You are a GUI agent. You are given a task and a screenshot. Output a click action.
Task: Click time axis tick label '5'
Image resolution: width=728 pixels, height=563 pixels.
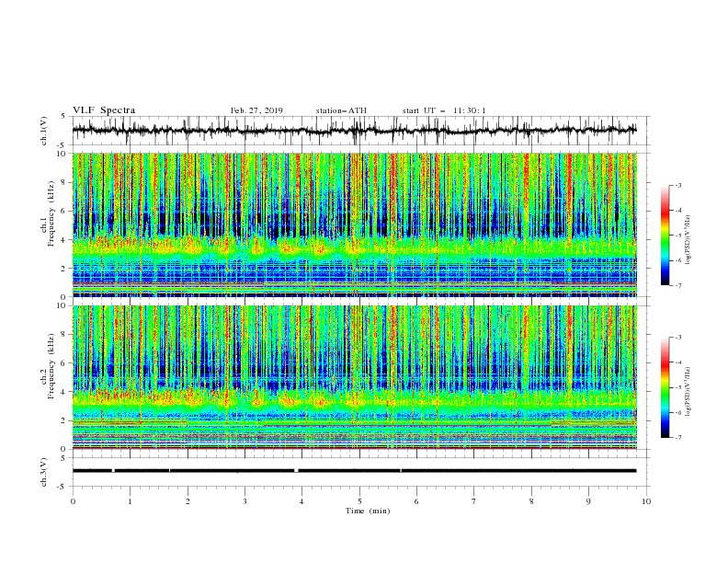[359, 501]
